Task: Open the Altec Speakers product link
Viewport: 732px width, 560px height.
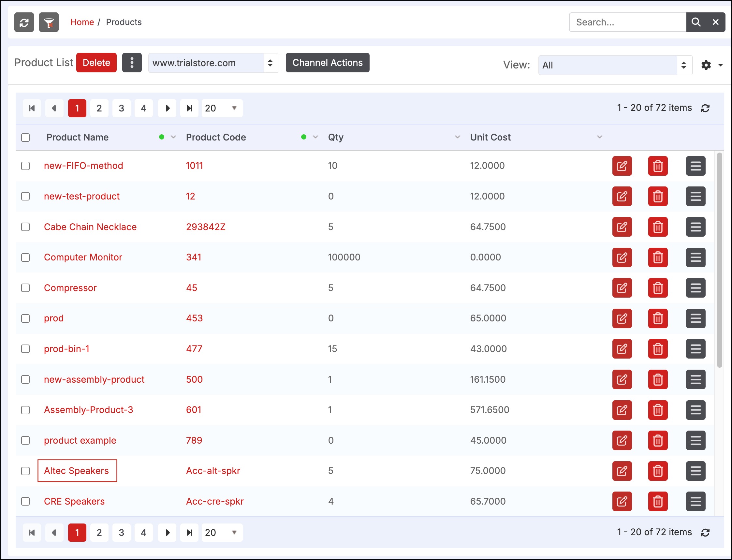Action: click(76, 471)
